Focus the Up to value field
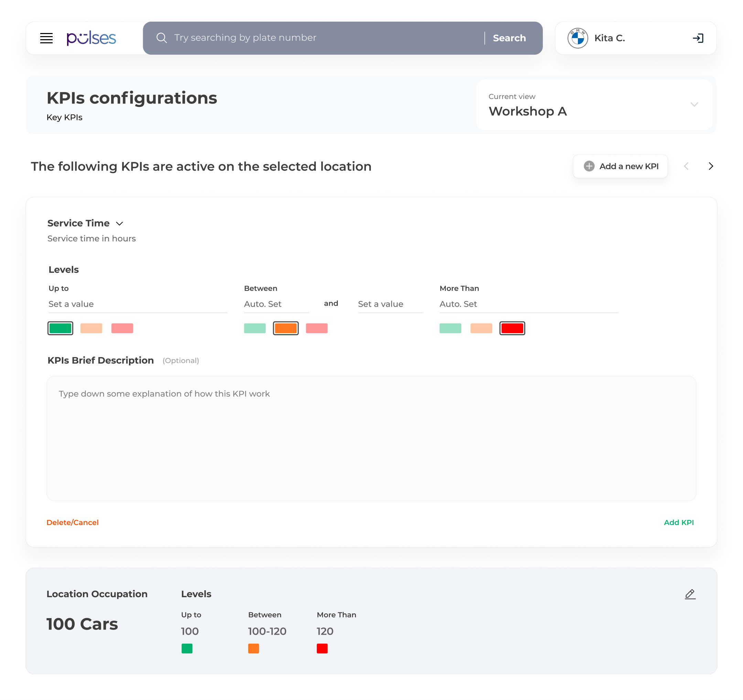743x700 pixels. (138, 304)
